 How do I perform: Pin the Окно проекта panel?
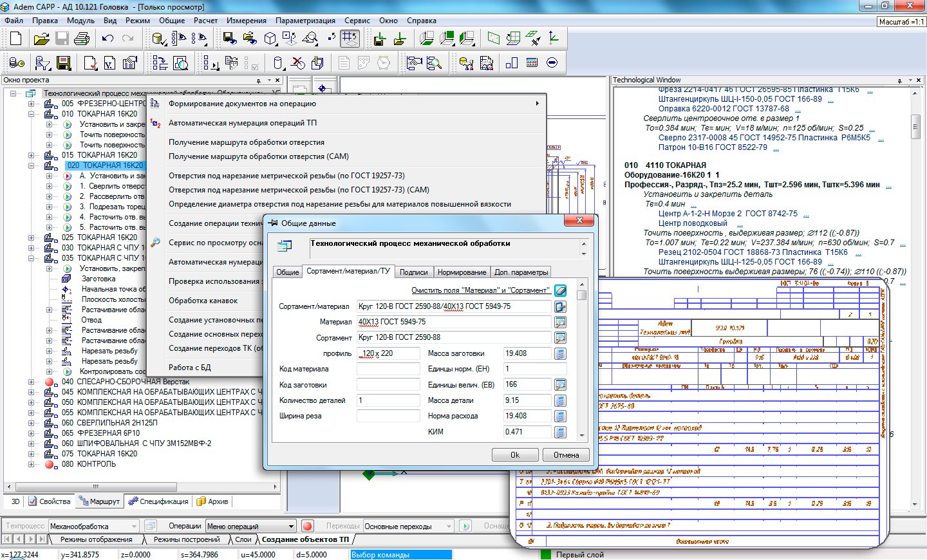click(x=259, y=80)
